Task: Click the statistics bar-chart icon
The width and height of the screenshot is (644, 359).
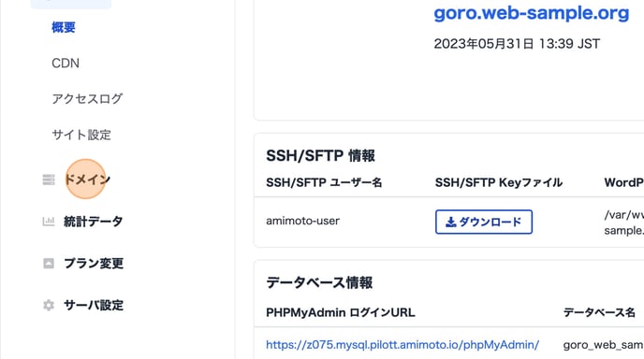Action: [x=49, y=222]
